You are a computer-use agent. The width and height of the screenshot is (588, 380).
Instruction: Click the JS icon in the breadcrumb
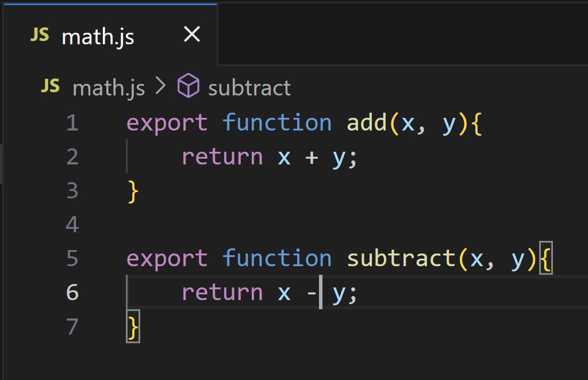click(50, 86)
